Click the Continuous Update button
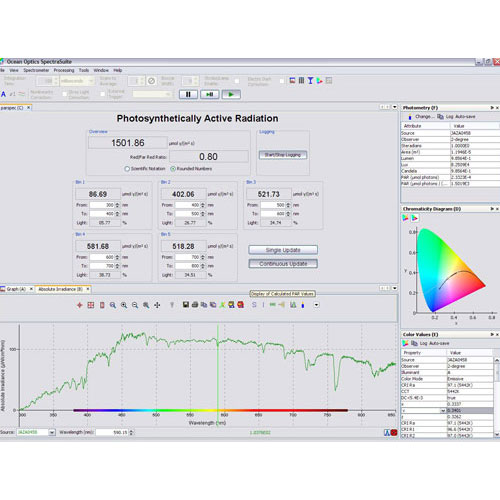 (283, 264)
